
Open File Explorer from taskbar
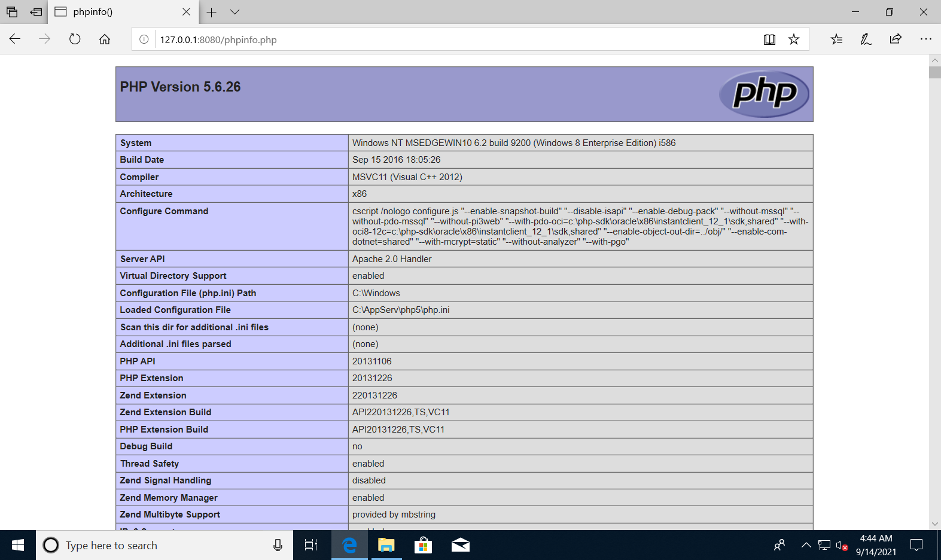[386, 545]
